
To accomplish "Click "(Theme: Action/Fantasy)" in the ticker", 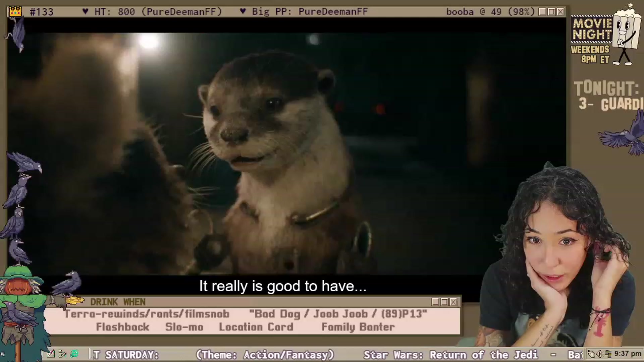I will pos(265,355).
